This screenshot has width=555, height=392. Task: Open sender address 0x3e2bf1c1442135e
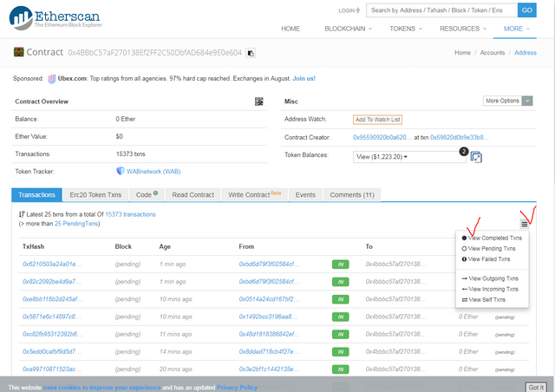[269, 369]
